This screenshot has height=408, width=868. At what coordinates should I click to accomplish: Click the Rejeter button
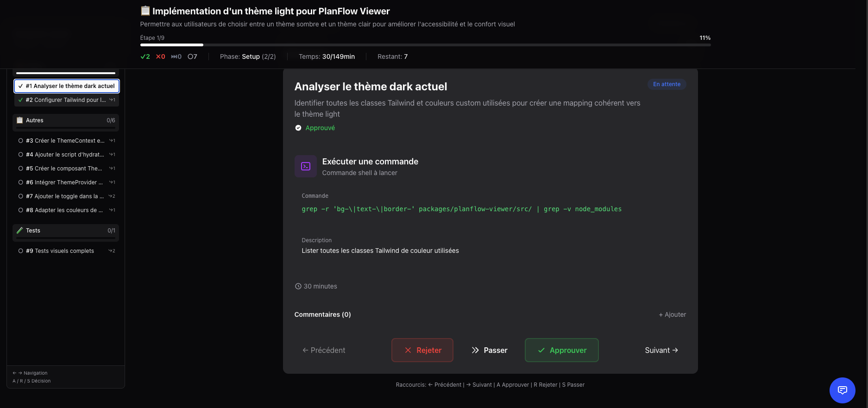click(422, 350)
